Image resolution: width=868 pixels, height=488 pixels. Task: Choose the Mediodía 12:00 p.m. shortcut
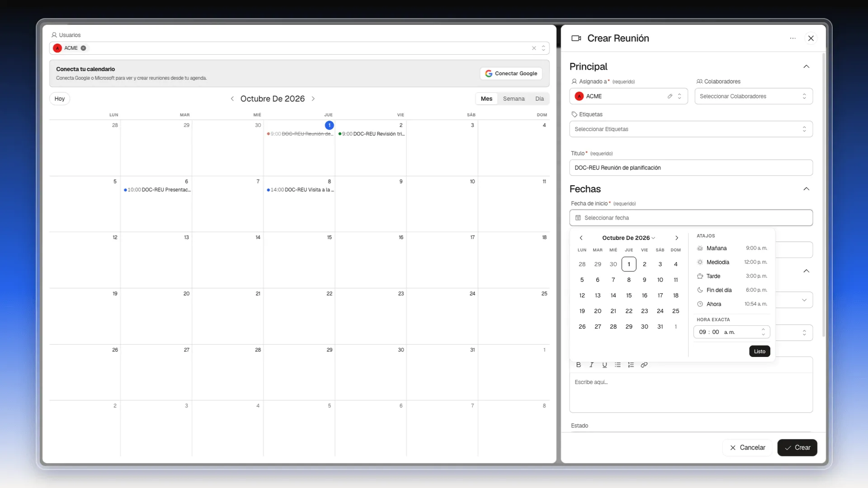click(732, 262)
